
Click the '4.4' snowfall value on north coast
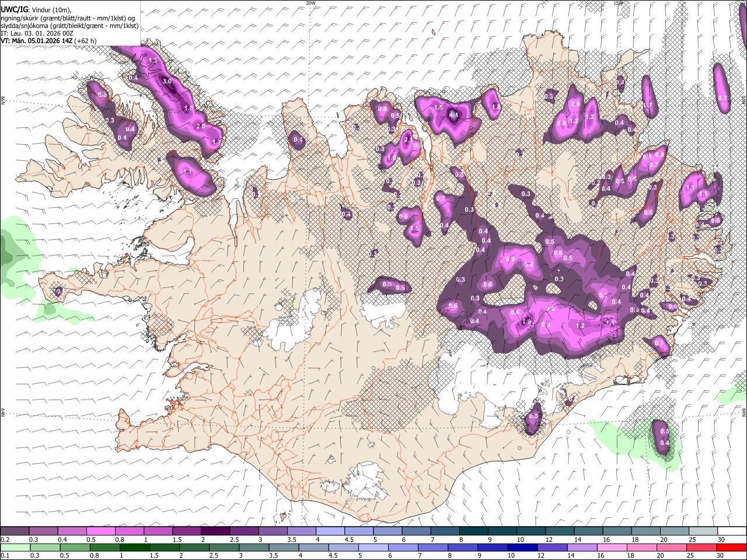(453, 115)
